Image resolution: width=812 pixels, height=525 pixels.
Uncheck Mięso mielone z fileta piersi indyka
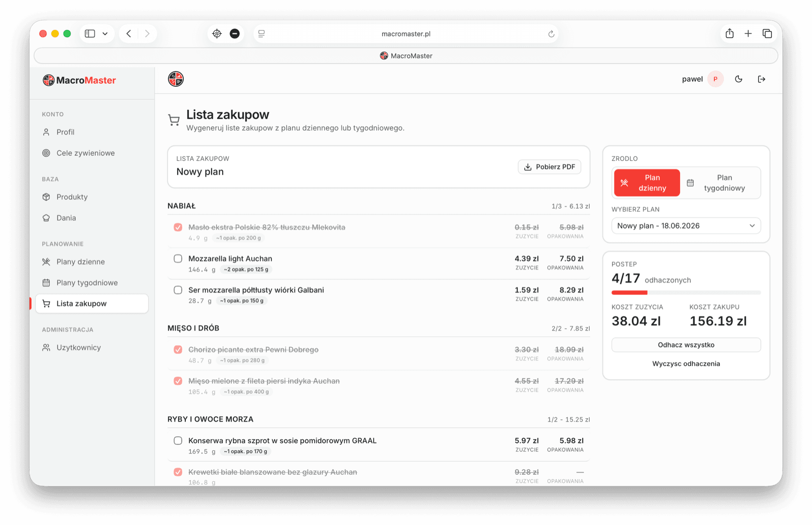pyautogui.click(x=178, y=381)
